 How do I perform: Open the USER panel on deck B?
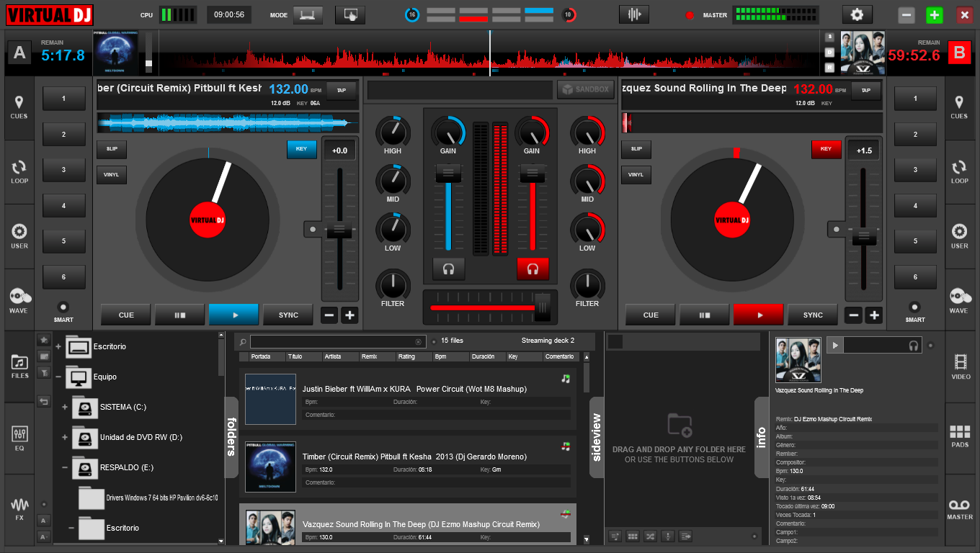pyautogui.click(x=959, y=237)
